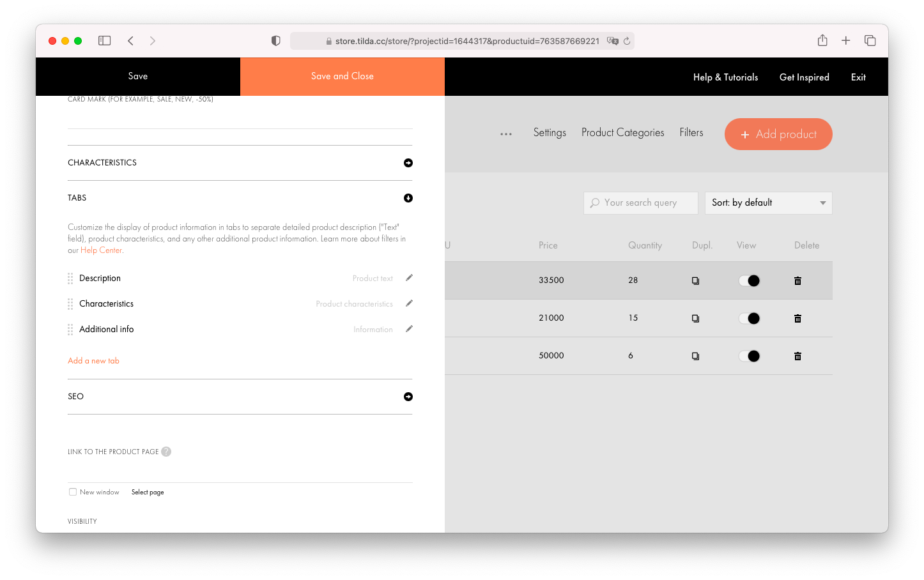Edit the Characteristics tab label

pyautogui.click(x=408, y=303)
